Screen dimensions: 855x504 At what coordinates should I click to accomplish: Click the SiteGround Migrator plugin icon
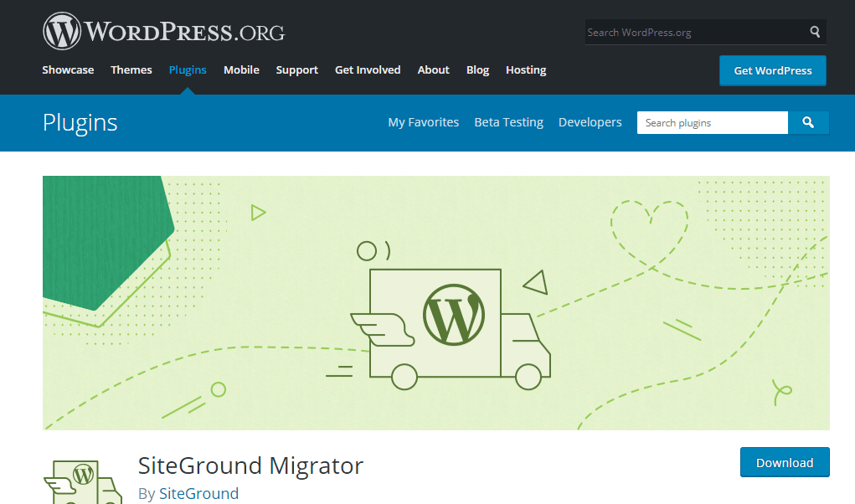tap(83, 481)
